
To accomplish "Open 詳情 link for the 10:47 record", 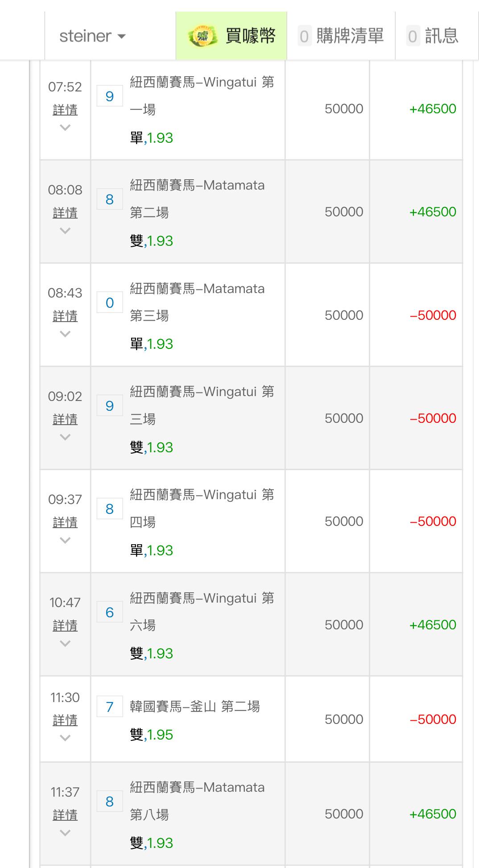I will tap(65, 626).
